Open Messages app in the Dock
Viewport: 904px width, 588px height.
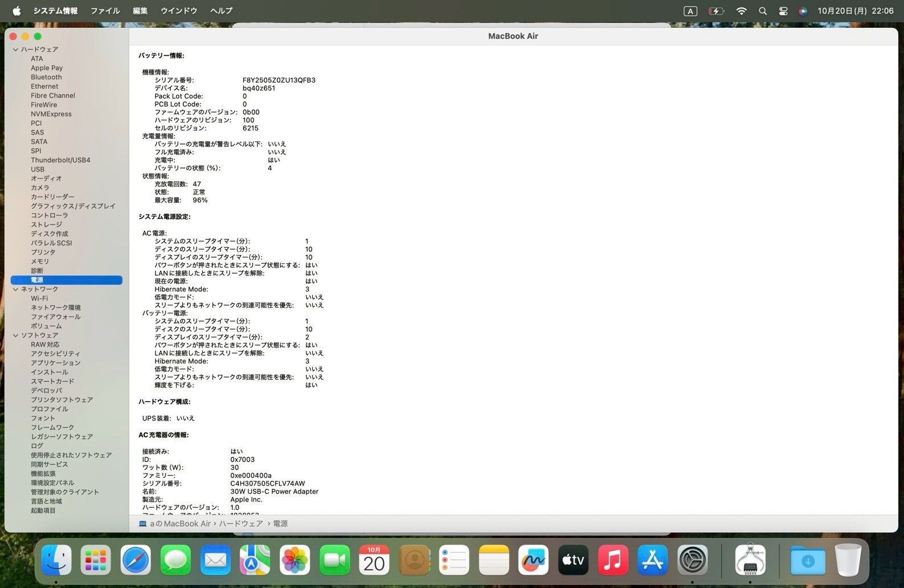175,560
